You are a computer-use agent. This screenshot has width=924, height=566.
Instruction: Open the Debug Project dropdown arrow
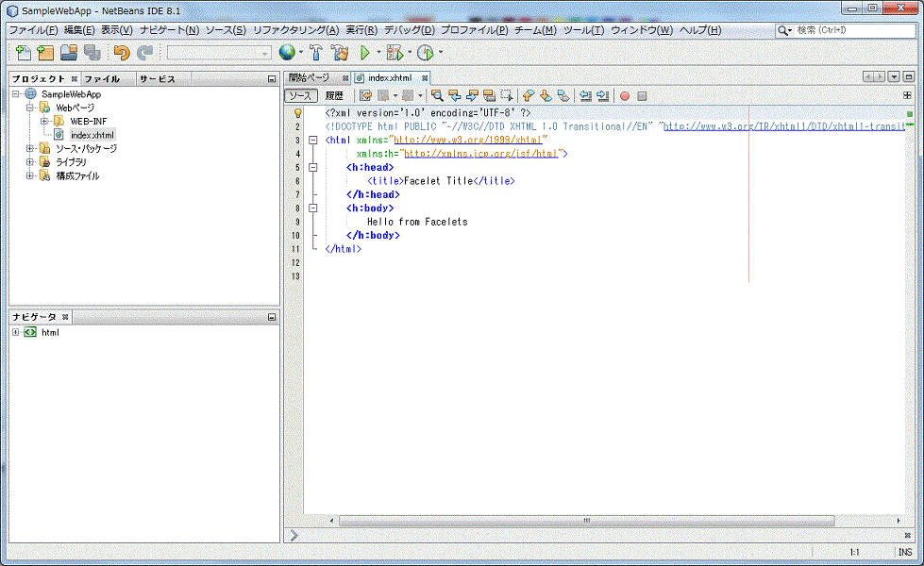click(410, 53)
